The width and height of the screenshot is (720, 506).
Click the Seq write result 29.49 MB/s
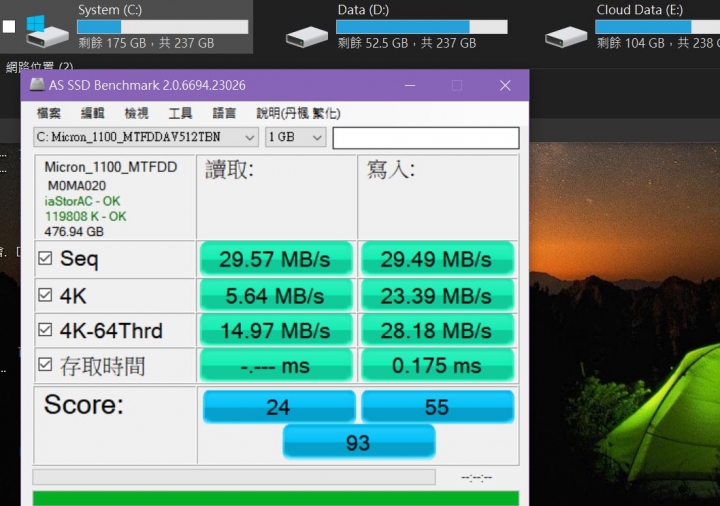(x=437, y=259)
